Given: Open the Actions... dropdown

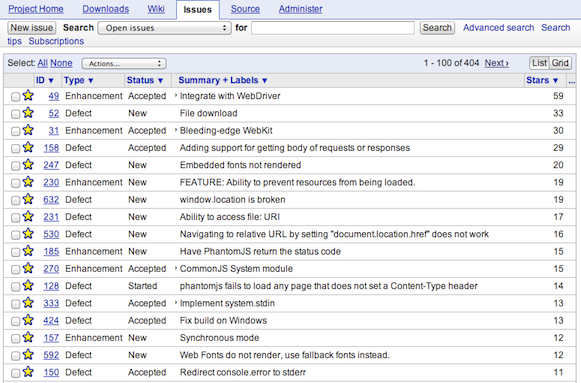Looking at the screenshot, I should (x=124, y=63).
